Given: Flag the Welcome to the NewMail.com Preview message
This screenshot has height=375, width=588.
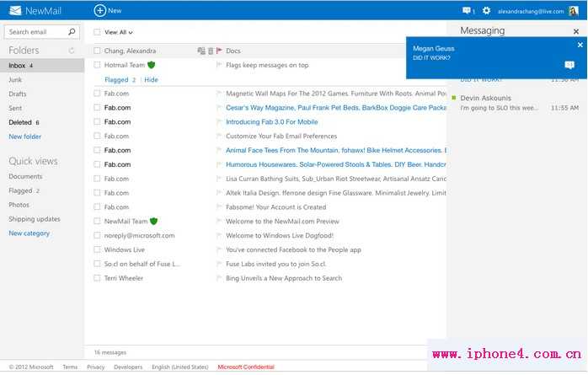Looking at the screenshot, I should [x=219, y=222].
